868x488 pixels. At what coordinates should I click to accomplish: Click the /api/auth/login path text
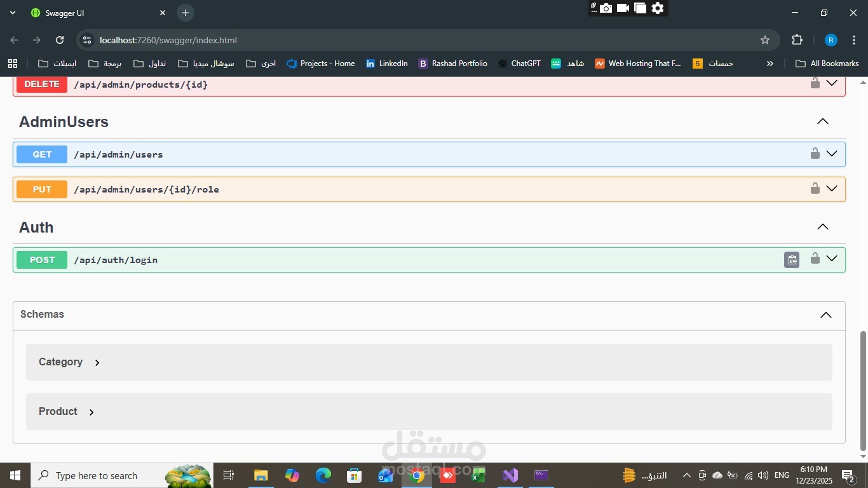116,260
